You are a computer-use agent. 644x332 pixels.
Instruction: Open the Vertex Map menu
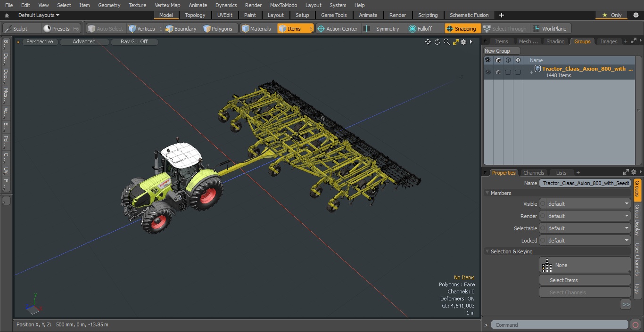[x=167, y=5]
